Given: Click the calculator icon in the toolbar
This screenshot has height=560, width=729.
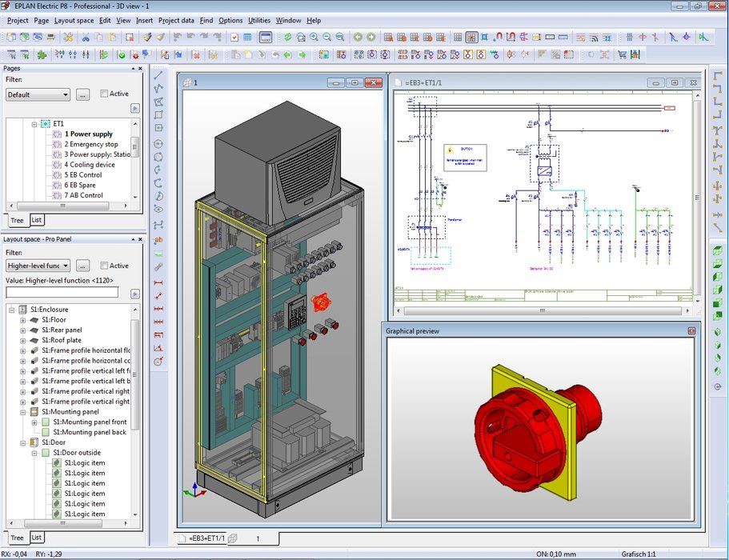Looking at the screenshot, I should 247,37.
